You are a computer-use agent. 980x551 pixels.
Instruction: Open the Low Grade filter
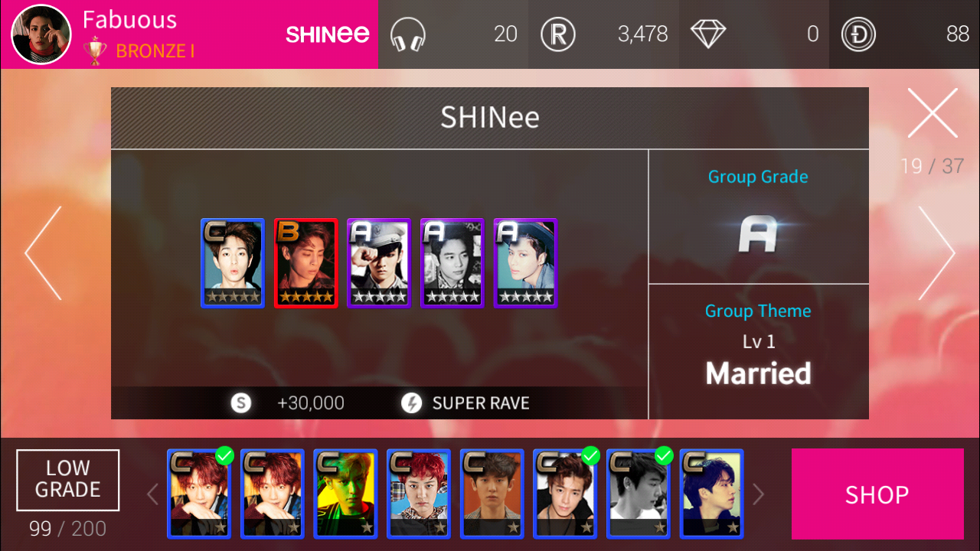[x=68, y=480]
